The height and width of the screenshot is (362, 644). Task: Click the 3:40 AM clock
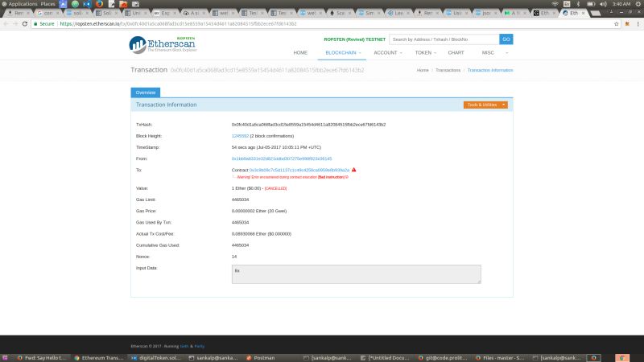coord(621,4)
